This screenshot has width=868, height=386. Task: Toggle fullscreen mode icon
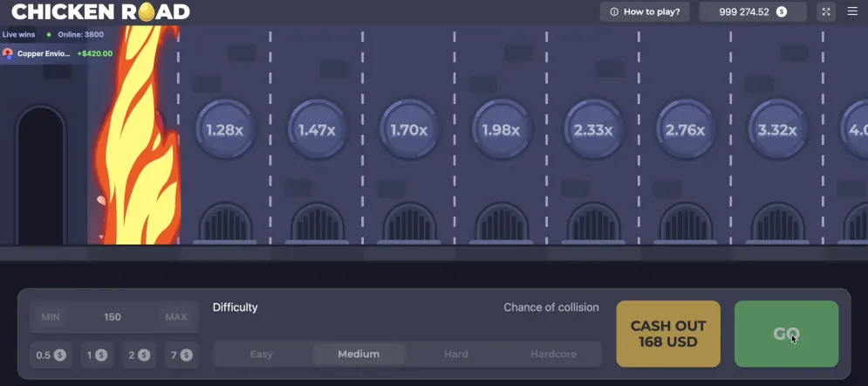826,11
